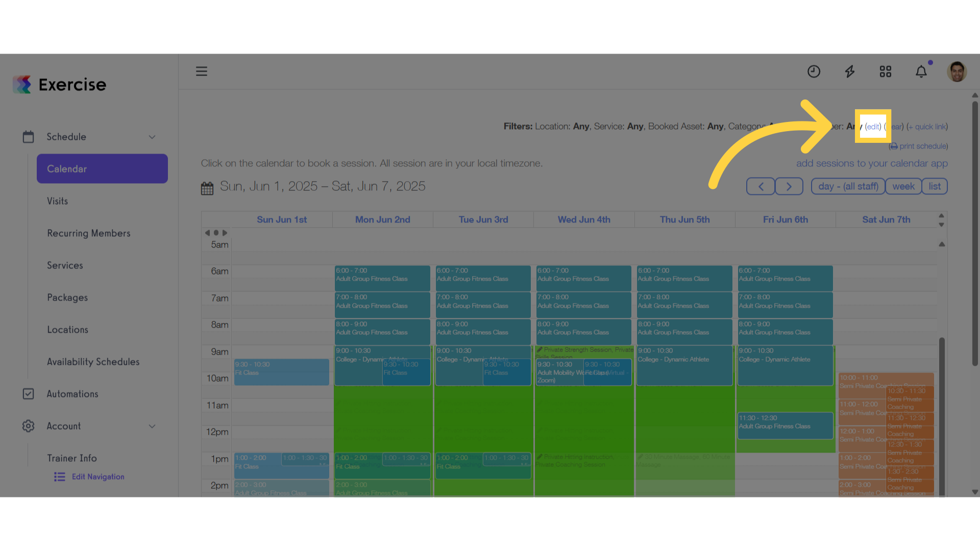
Task: Go to the previous week arrow
Action: click(761, 186)
